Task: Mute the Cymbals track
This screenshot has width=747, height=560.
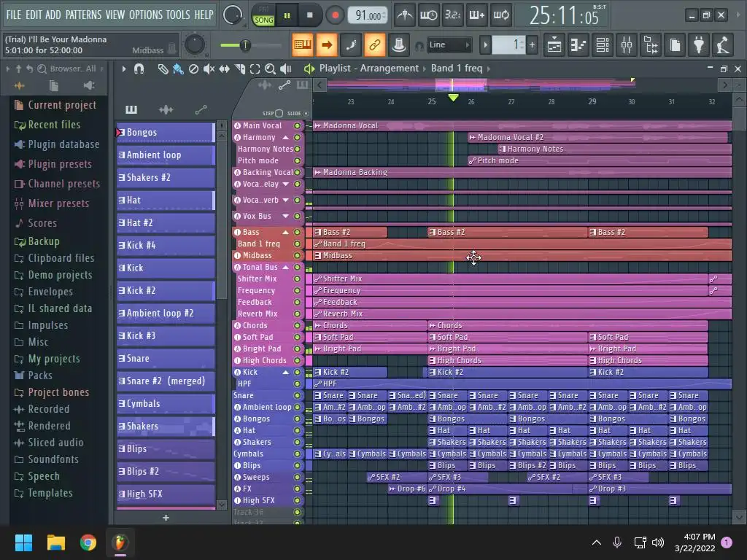Action: (x=298, y=454)
